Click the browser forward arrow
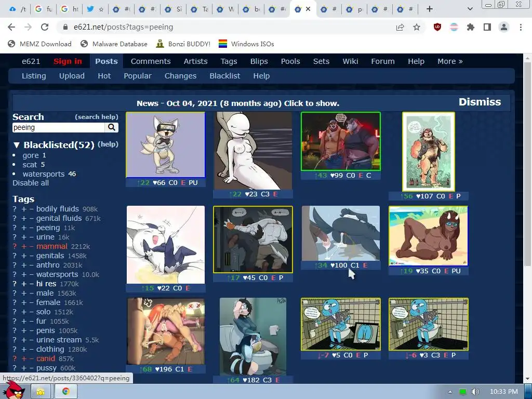Viewport: 532px width, 399px height. coord(28,27)
